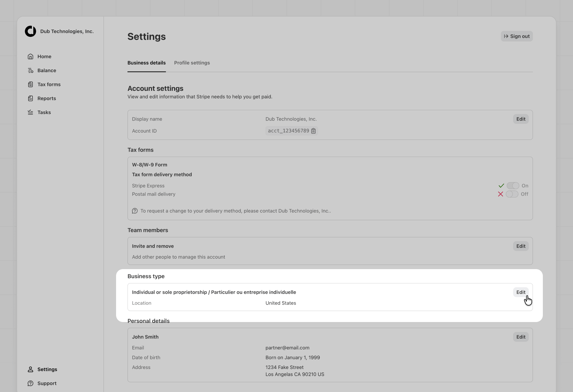The width and height of the screenshot is (573, 392).
Task: Click the Dub Technologies, Inc. company name in the sidebar
Action: (67, 31)
